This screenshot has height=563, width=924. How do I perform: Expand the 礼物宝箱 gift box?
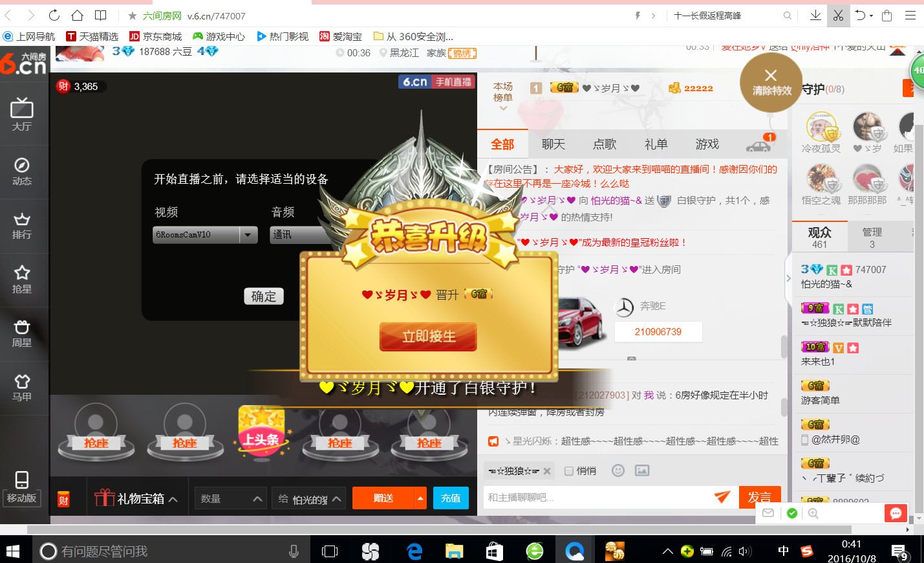[x=136, y=498]
